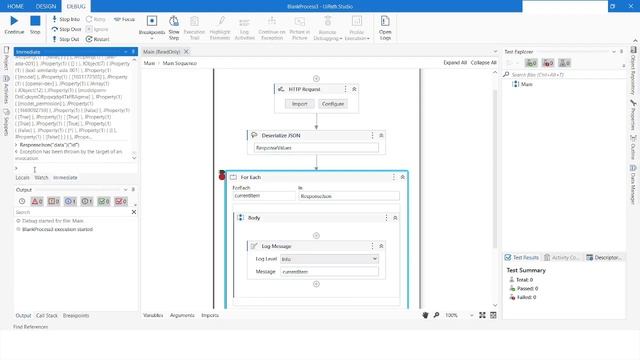This screenshot has height=360, width=640.
Task: Open HTTP Request activity options menu
Action: [x=345, y=89]
